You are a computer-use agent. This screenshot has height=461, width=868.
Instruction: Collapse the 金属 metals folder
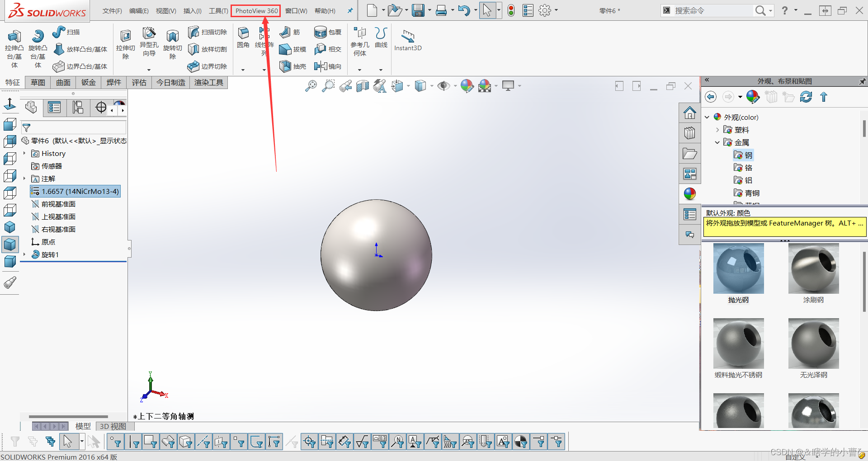tap(717, 142)
